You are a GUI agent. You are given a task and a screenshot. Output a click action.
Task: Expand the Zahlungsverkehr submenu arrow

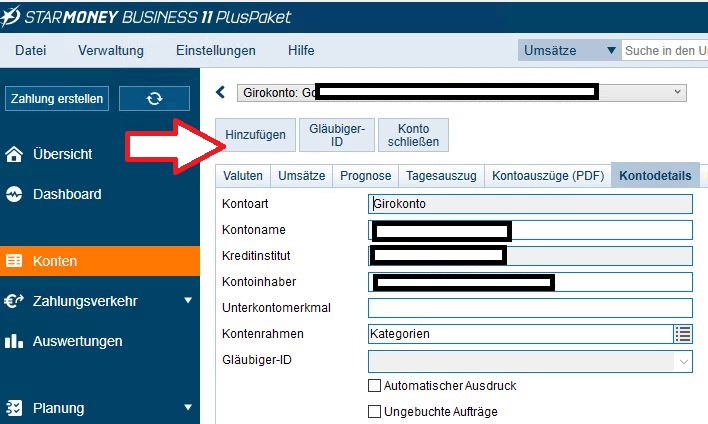(x=188, y=300)
